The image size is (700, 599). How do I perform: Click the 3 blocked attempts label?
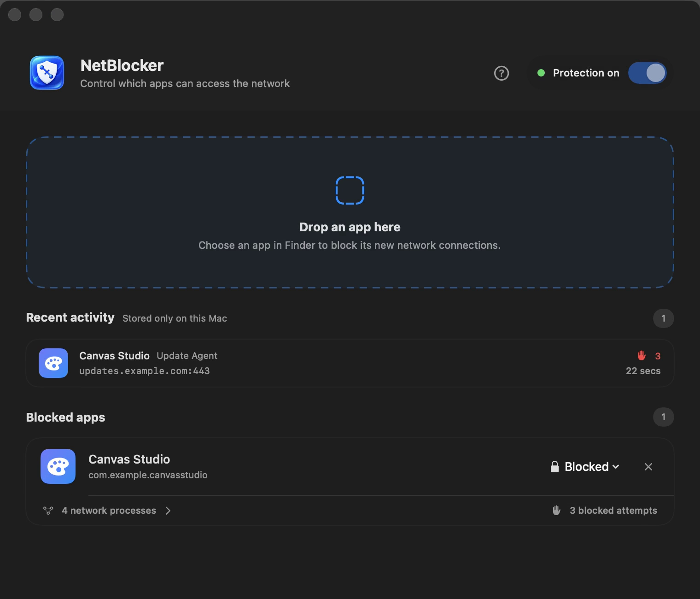tap(613, 511)
